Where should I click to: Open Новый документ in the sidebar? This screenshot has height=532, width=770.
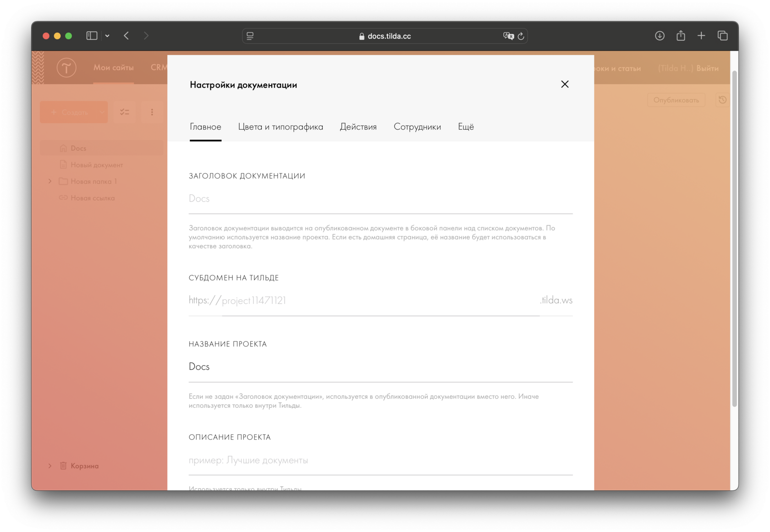pyautogui.click(x=97, y=165)
